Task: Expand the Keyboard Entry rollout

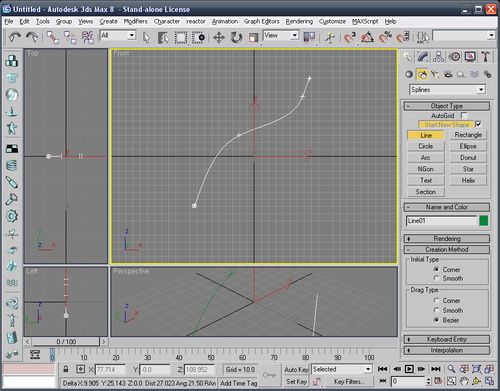Action: (x=447, y=339)
